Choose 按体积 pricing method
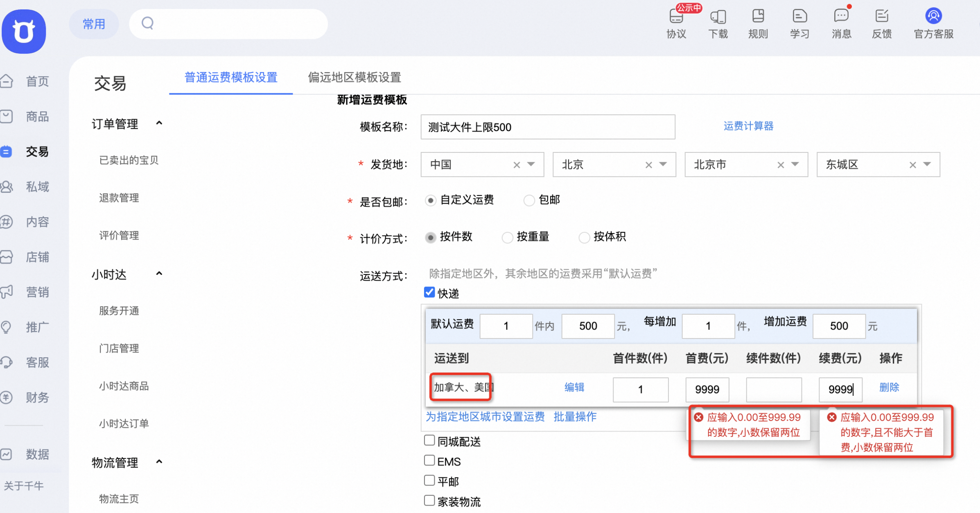The width and height of the screenshot is (980, 513). click(584, 237)
